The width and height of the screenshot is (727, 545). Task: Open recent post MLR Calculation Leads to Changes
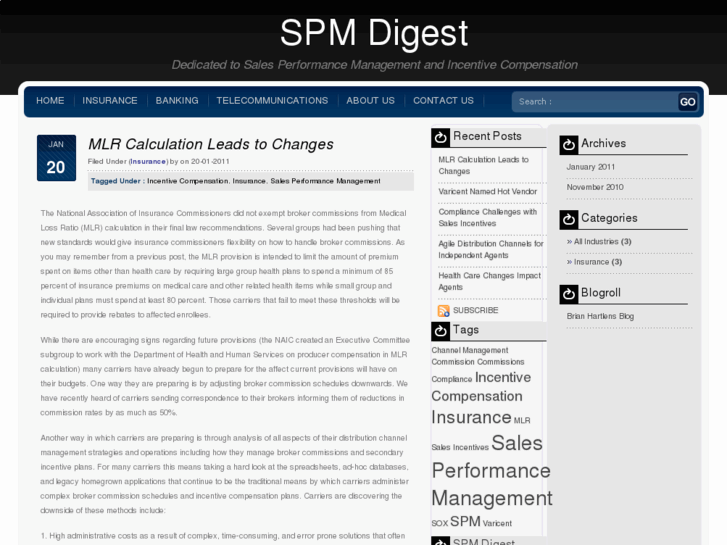coord(484,166)
